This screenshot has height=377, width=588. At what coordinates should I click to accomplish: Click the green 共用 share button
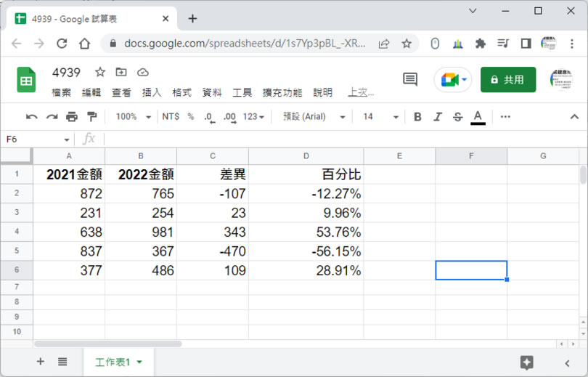click(508, 80)
